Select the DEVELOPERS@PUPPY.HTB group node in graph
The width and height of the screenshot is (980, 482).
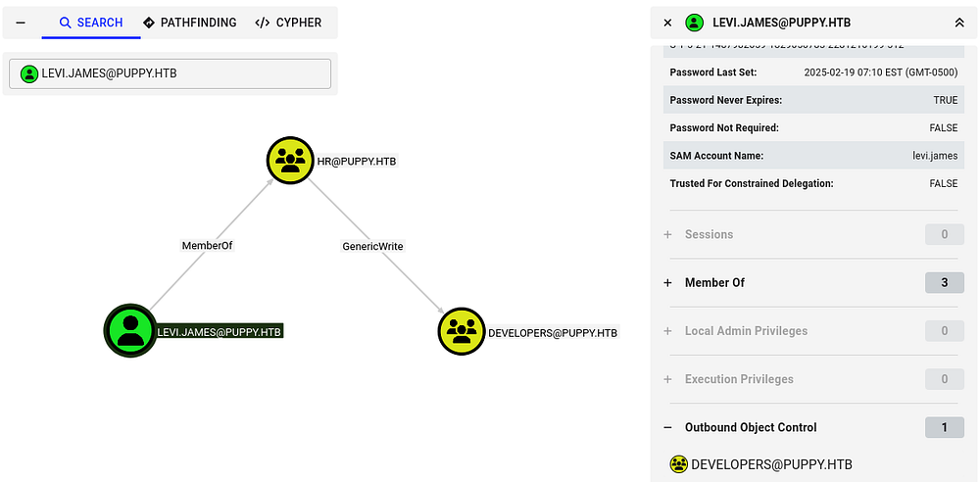point(462,331)
